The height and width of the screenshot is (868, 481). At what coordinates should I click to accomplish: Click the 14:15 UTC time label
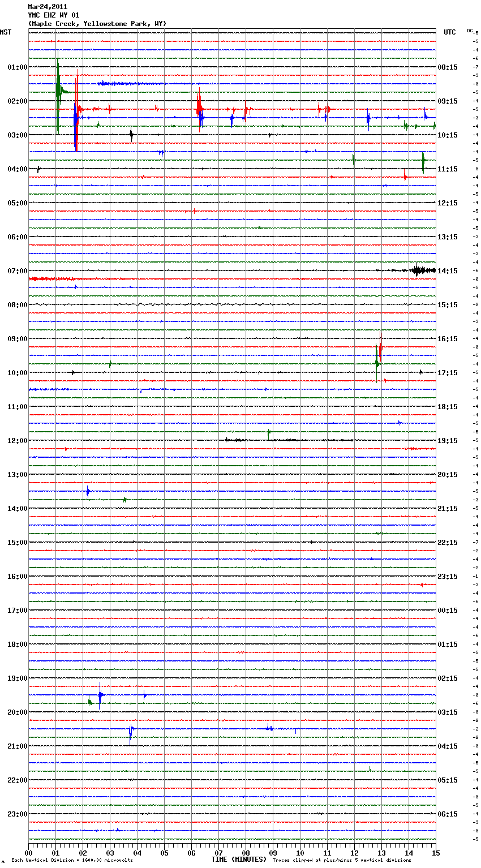pyautogui.click(x=448, y=271)
